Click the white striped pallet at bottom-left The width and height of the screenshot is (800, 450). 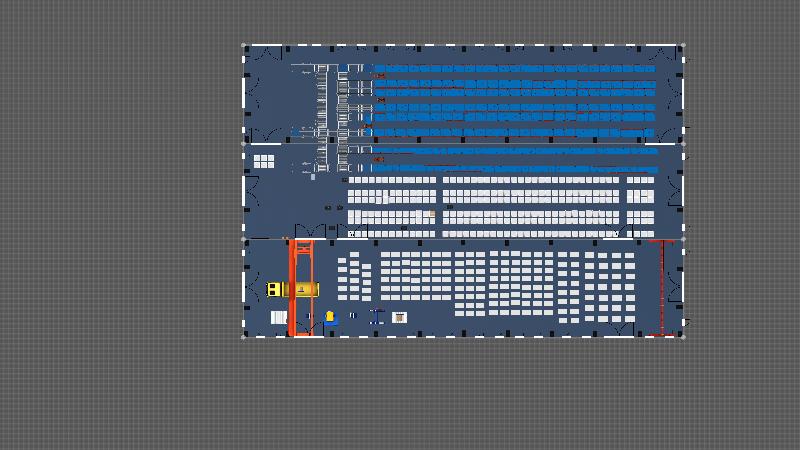(278, 317)
